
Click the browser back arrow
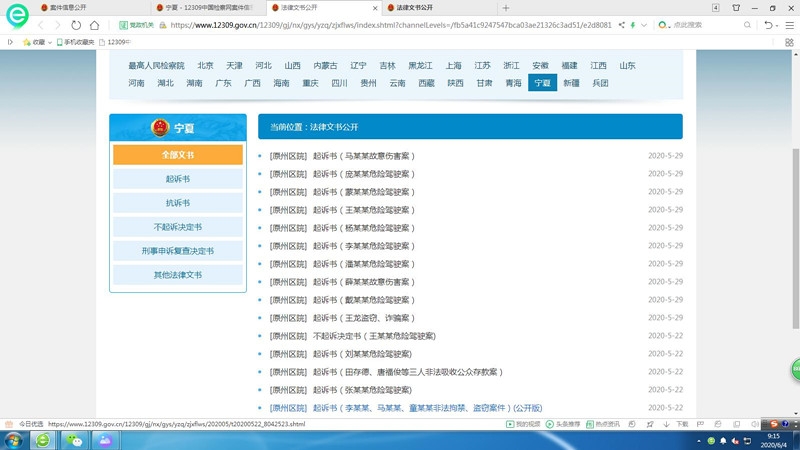point(41,25)
